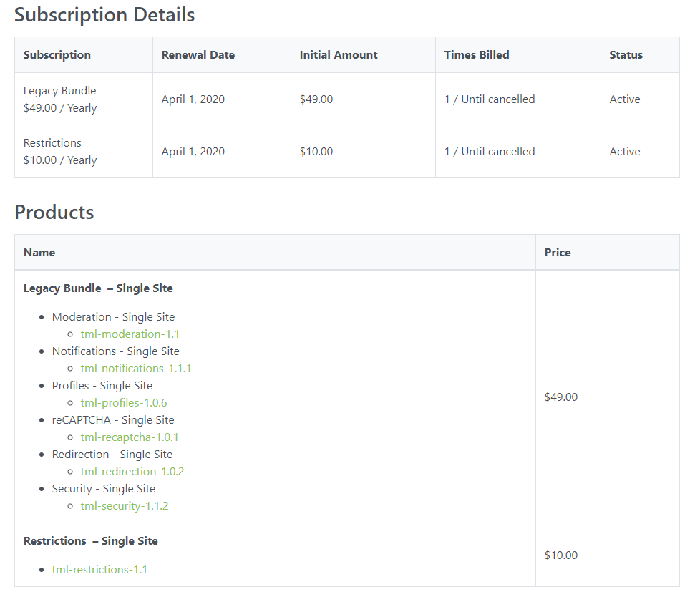Click the "$49.00 / Yearly" subscription text
Image resolution: width=700 pixels, height=602 pixels.
click(60, 108)
